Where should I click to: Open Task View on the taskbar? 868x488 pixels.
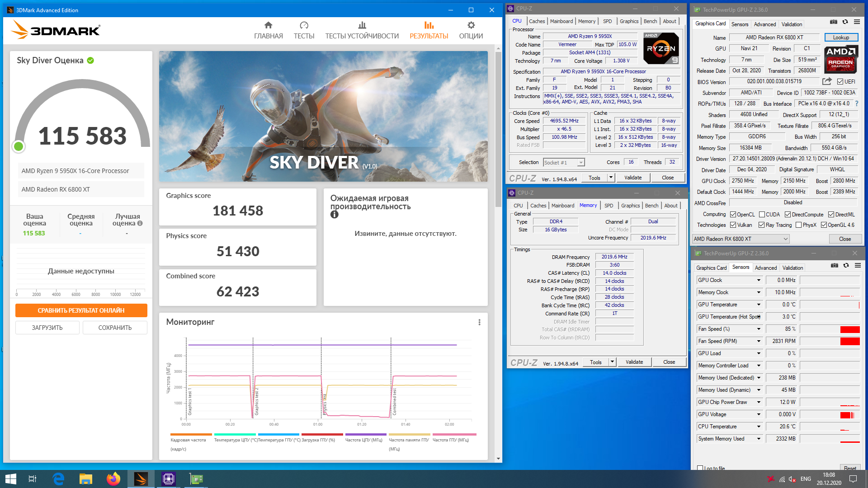(33, 479)
